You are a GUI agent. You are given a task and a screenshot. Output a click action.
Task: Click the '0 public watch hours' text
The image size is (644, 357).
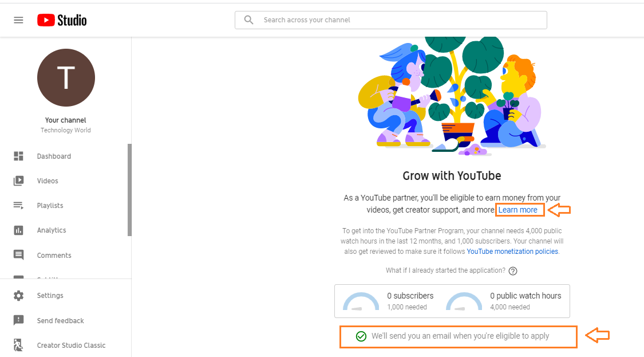pyautogui.click(x=526, y=296)
